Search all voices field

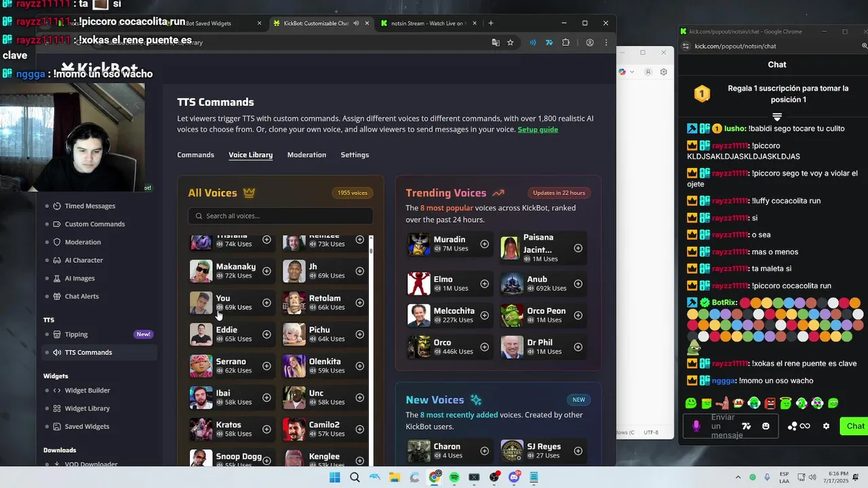tap(281, 216)
